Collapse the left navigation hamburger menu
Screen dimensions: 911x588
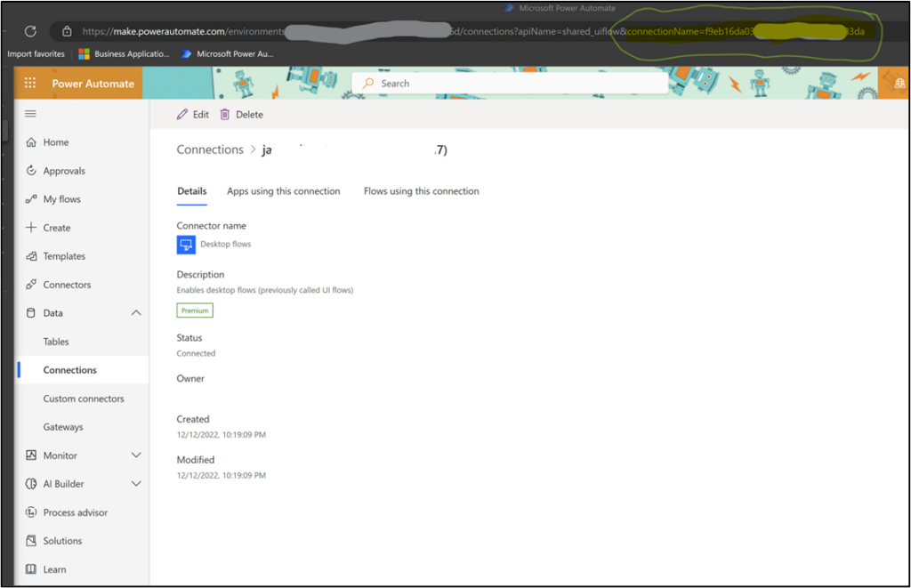click(x=30, y=114)
